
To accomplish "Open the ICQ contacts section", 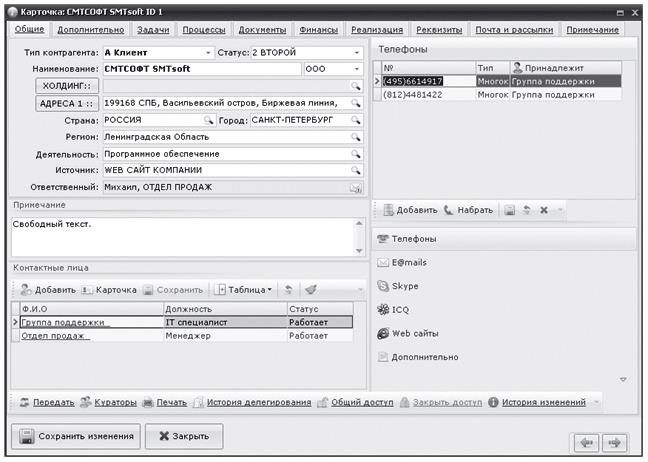I will [x=399, y=310].
